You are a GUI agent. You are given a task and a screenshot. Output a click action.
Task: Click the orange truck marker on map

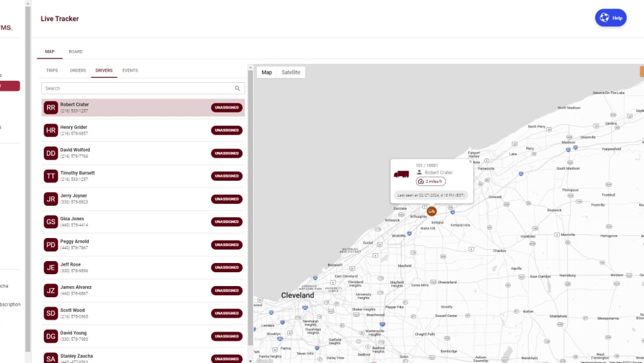pos(432,211)
